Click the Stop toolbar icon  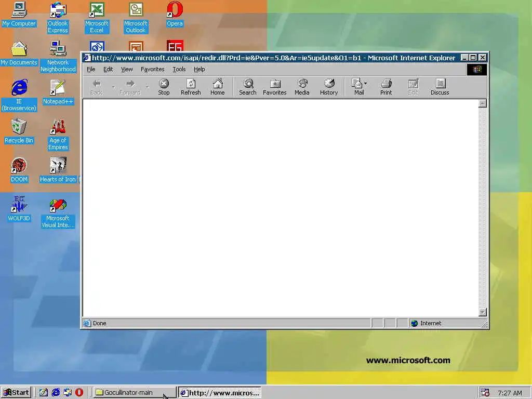164,87
